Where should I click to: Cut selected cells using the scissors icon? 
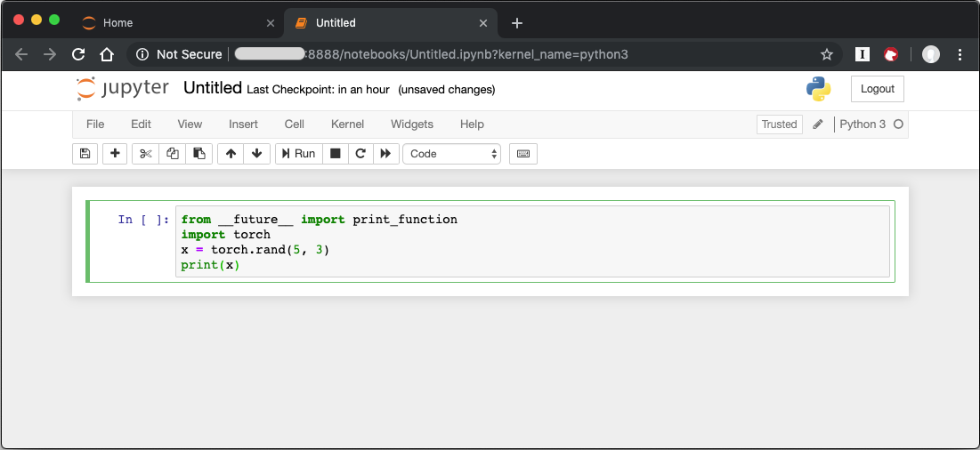146,154
